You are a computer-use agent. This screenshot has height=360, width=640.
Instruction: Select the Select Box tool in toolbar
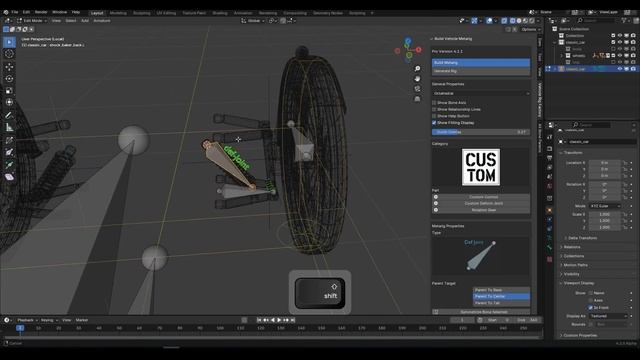(9, 42)
